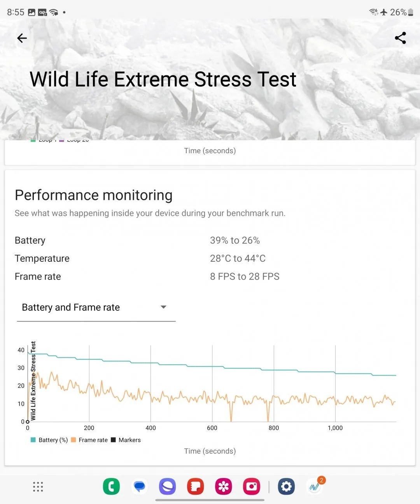Go back using the back arrow
The width and height of the screenshot is (420, 504).
pos(22,38)
